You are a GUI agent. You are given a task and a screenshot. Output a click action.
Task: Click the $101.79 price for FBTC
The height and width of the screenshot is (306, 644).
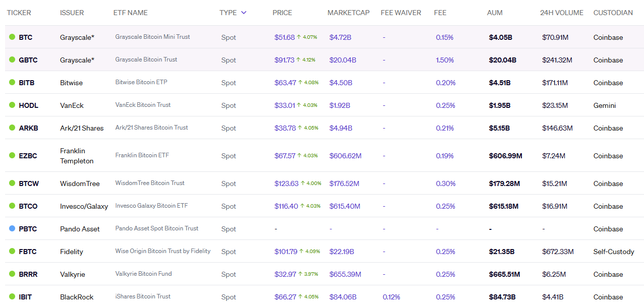pyautogui.click(x=286, y=252)
